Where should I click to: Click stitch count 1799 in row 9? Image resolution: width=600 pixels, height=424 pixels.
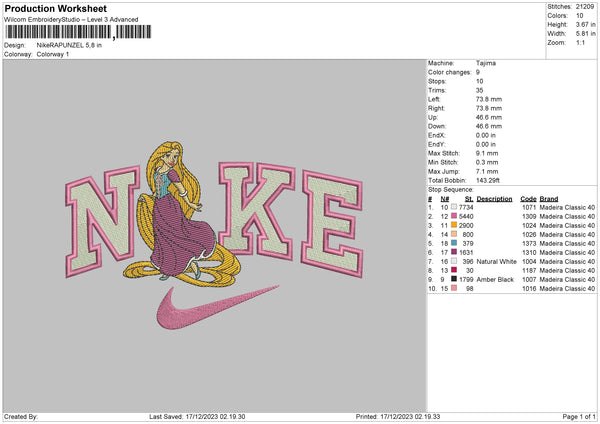(466, 279)
